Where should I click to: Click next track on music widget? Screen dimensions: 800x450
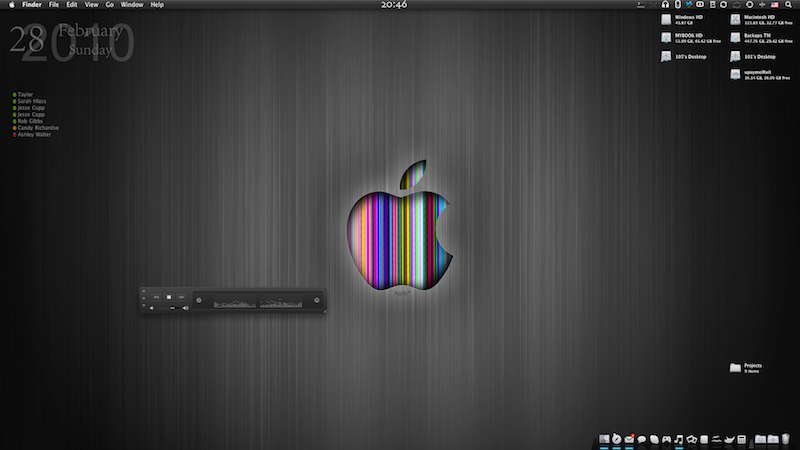coord(182,297)
